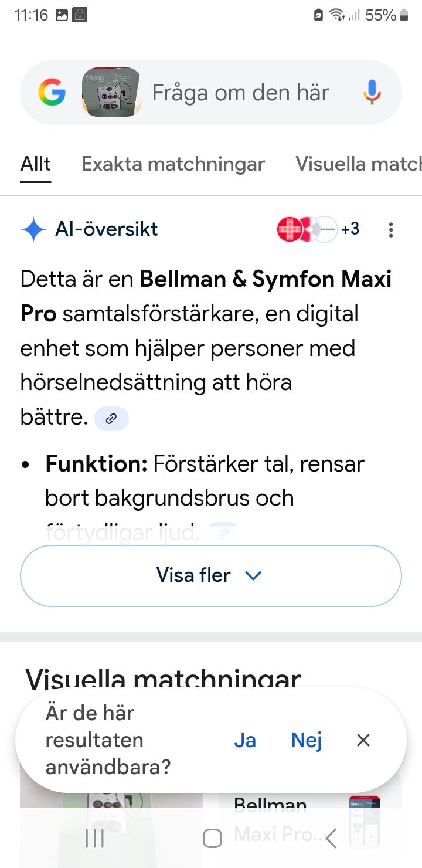Dismiss the feedback prompt with the X
Image resolution: width=422 pixels, height=868 pixels.
pyautogui.click(x=363, y=740)
